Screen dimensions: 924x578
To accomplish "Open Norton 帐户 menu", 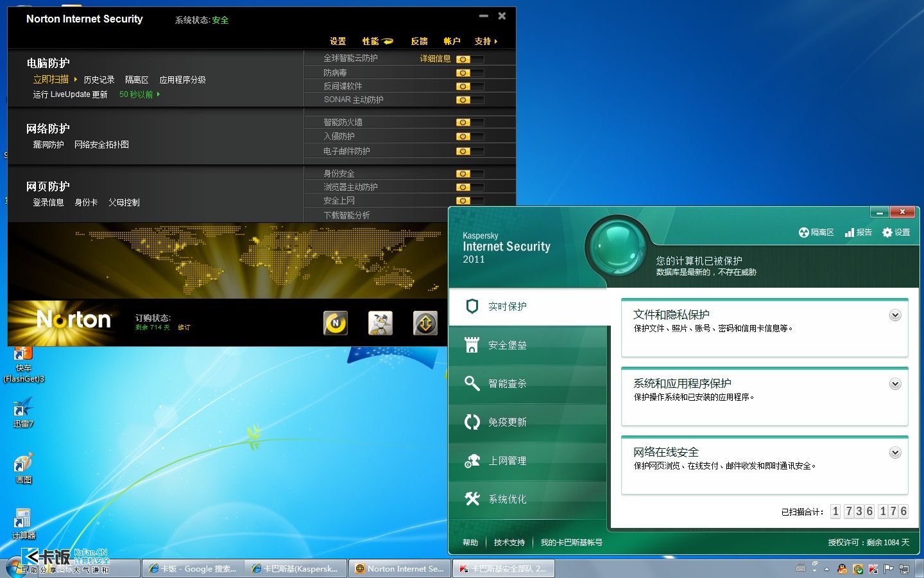I will click(452, 41).
